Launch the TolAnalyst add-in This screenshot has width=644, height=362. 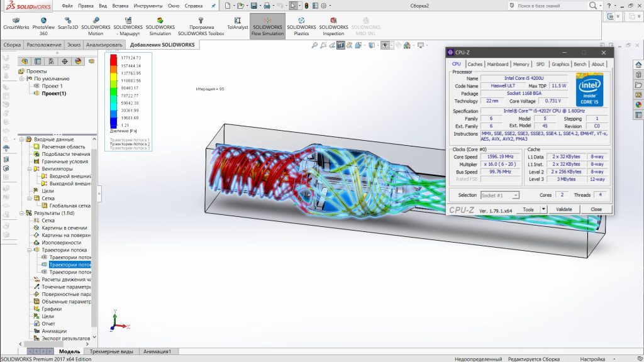(x=237, y=23)
